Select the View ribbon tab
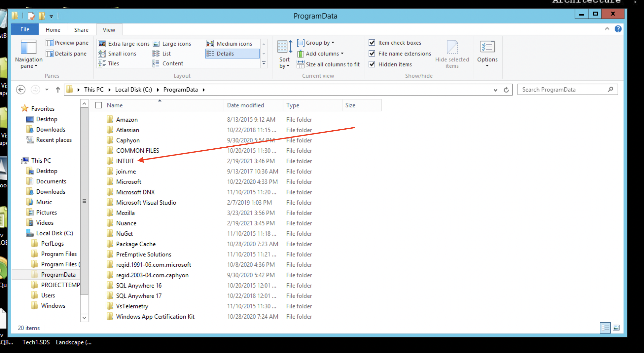644x353 pixels. (109, 30)
